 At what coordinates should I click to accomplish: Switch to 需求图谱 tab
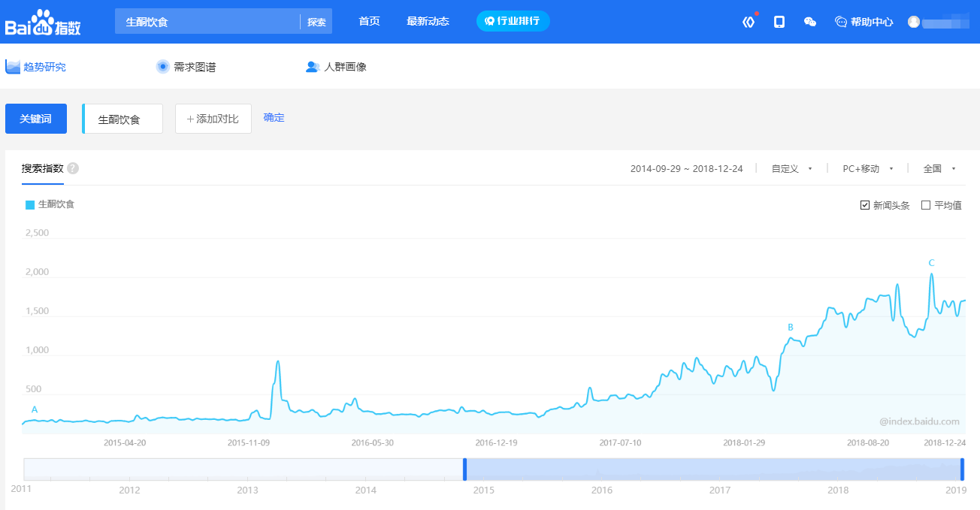pos(186,67)
